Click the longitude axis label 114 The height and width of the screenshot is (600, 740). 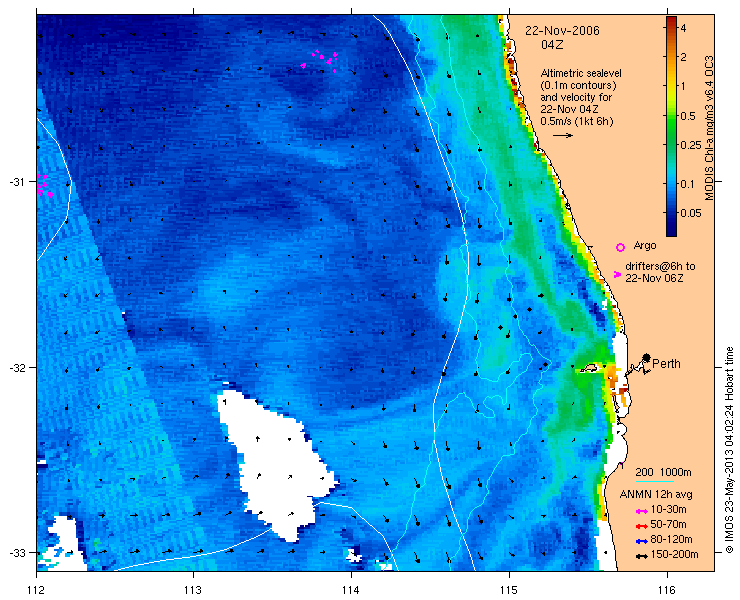[351, 590]
